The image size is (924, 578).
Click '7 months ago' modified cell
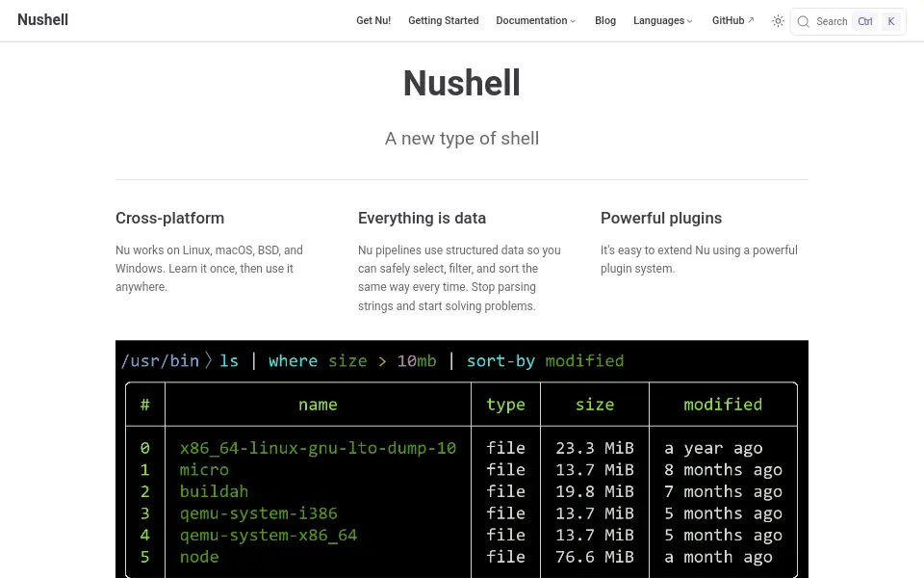723,492
